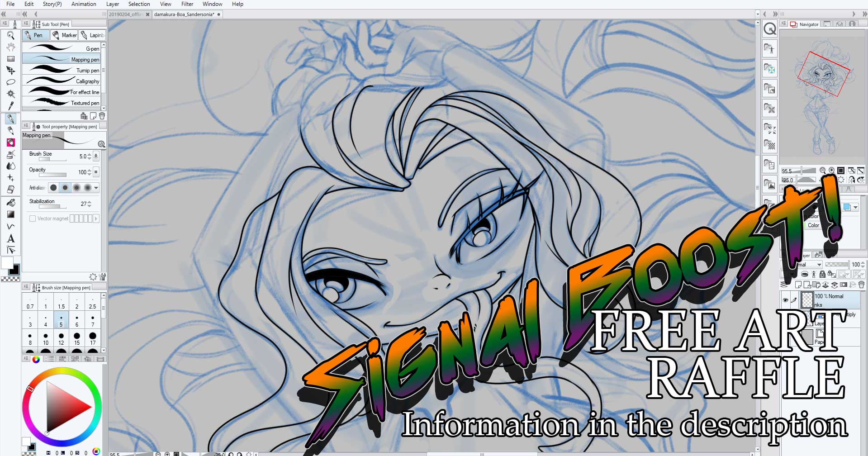Open the File menu
This screenshot has width=868, height=456.
10,4
